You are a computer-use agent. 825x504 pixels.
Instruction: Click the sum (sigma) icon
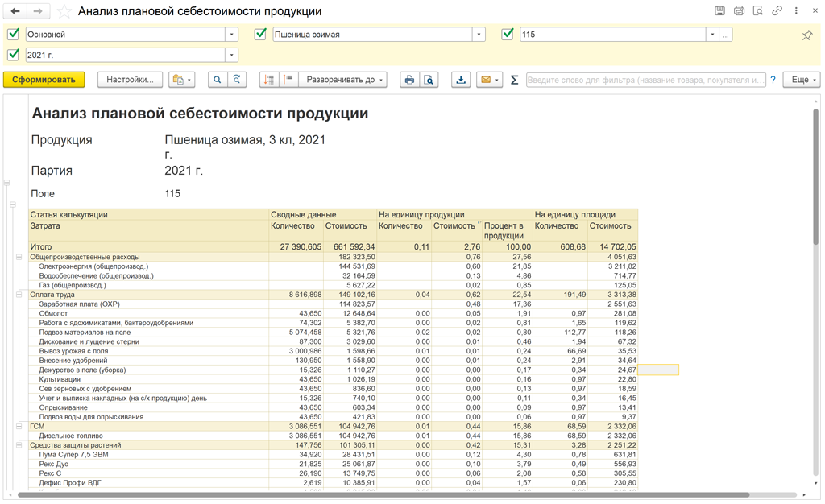[x=514, y=80]
